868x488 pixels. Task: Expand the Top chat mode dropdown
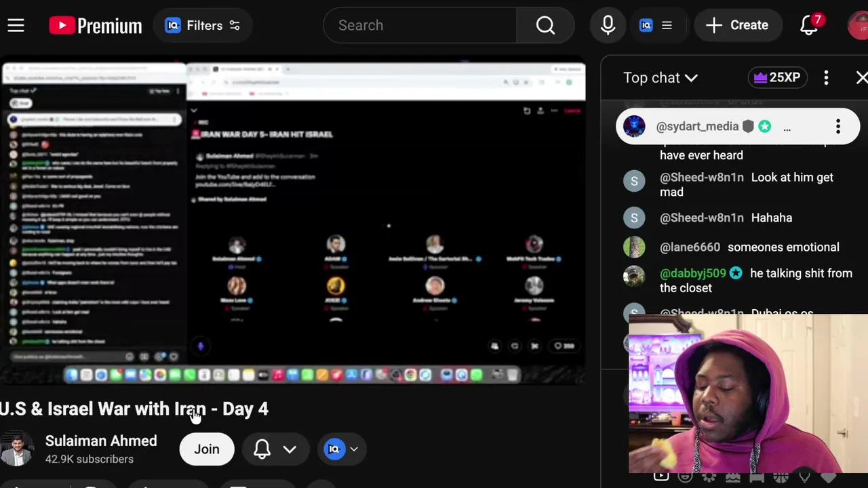click(x=660, y=77)
